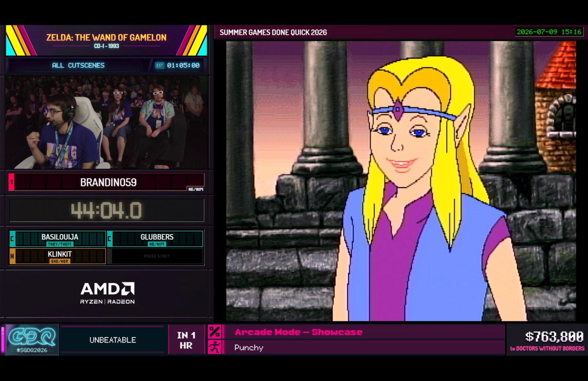
Task: Click the estimate time '01:05:00'
Action: tap(183, 65)
